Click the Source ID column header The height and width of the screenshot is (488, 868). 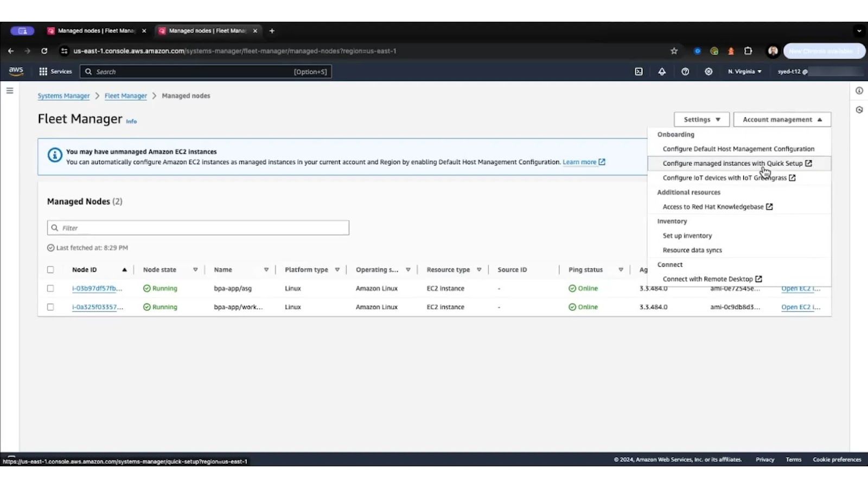[512, 269]
